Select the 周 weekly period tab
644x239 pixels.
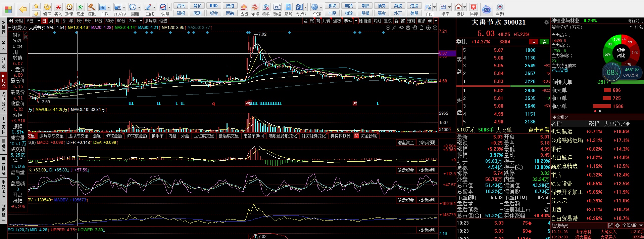pyautogui.click(x=51, y=21)
